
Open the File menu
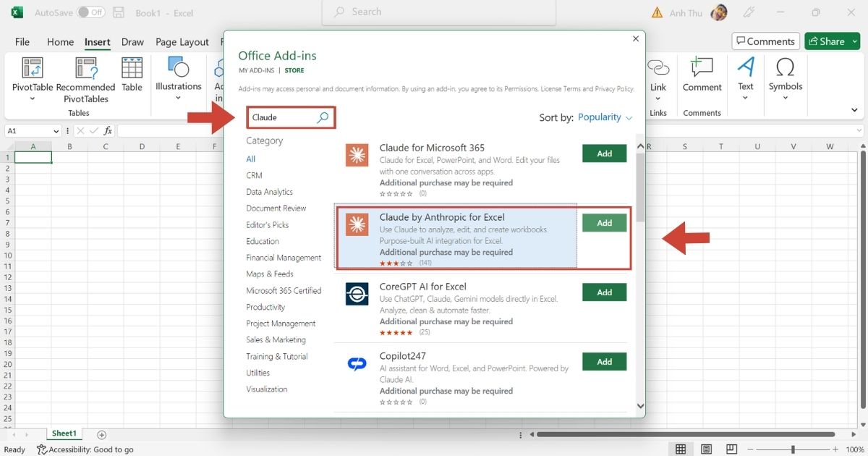click(x=22, y=42)
